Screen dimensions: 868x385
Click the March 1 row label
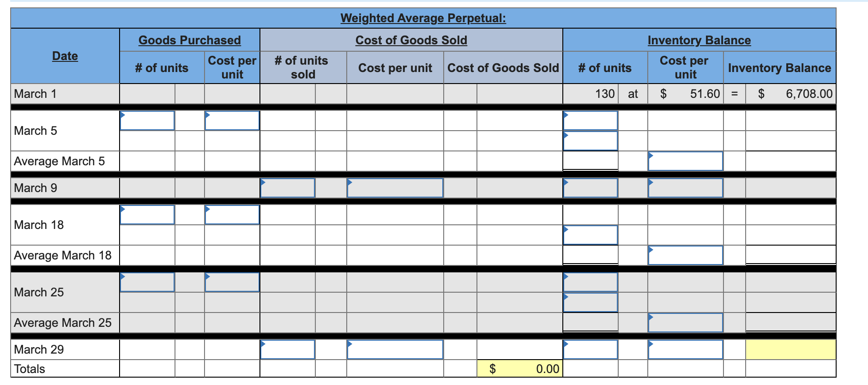pos(35,94)
